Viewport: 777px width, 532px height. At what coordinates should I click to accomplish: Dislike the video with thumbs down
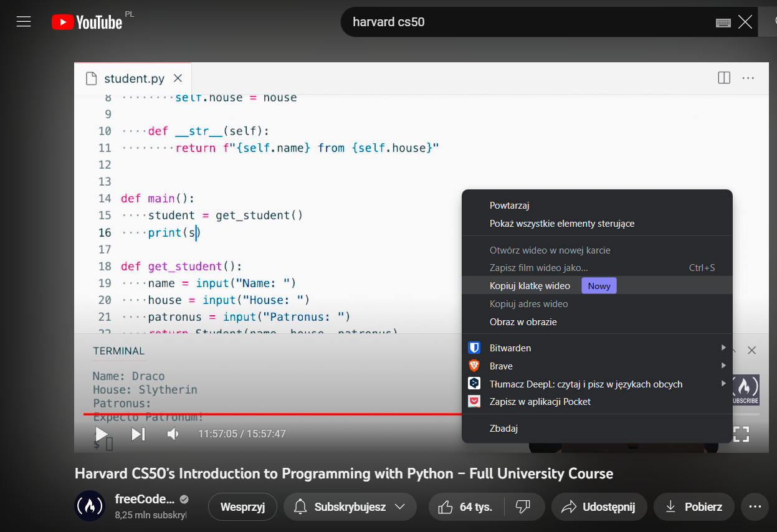pos(523,507)
